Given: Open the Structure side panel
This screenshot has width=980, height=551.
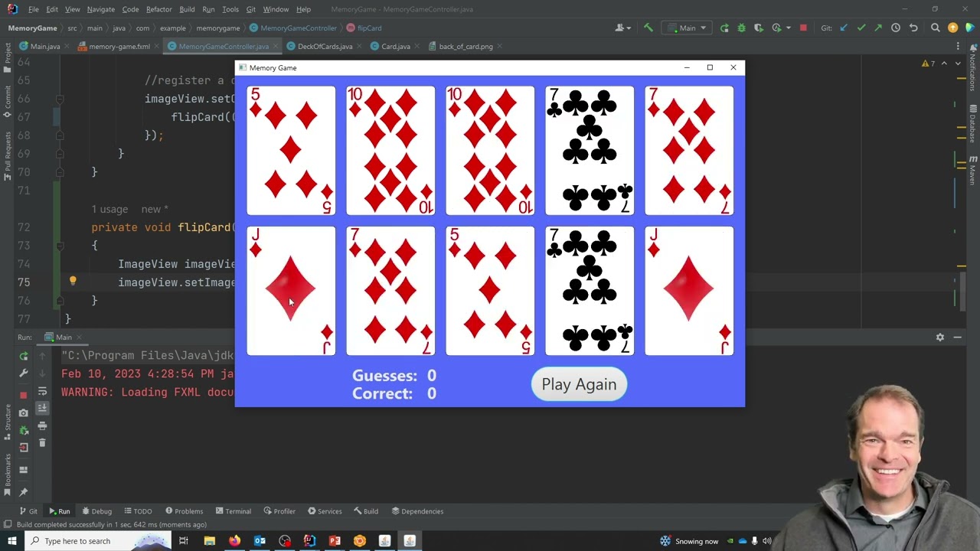Looking at the screenshot, I should click(8, 421).
